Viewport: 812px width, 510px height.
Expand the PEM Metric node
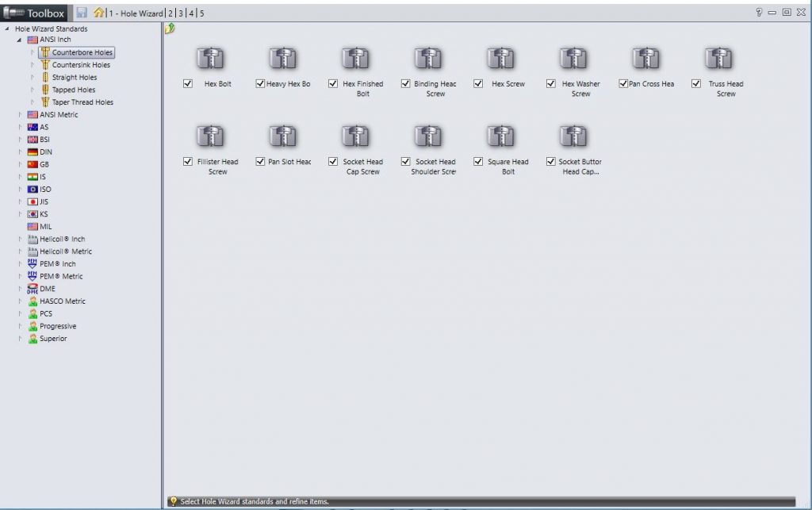(x=20, y=276)
